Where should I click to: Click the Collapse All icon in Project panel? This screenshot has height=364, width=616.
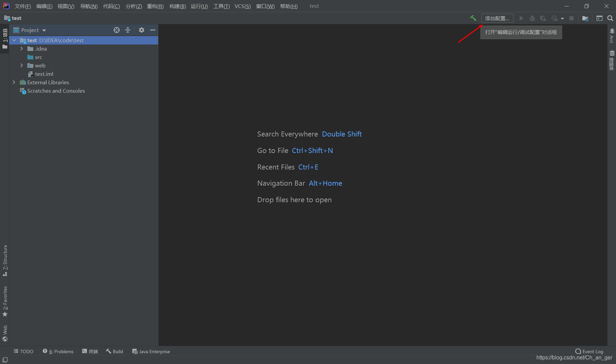point(128,30)
